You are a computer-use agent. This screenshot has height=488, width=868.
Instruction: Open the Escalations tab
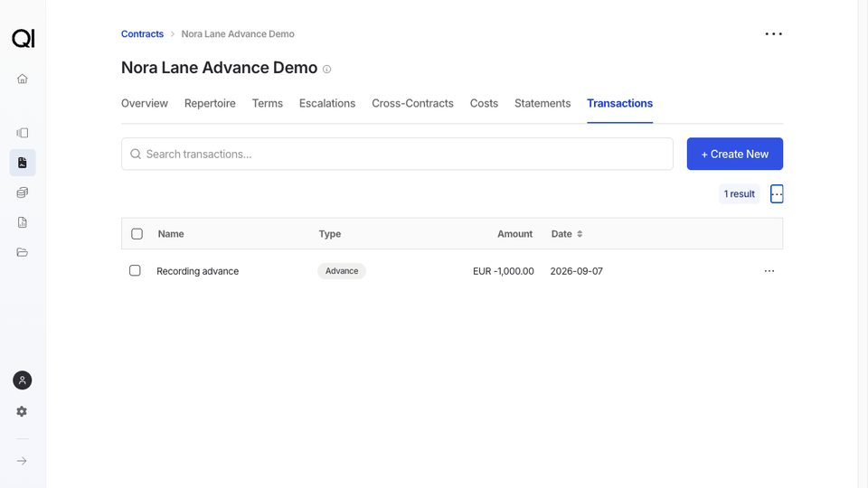(327, 103)
